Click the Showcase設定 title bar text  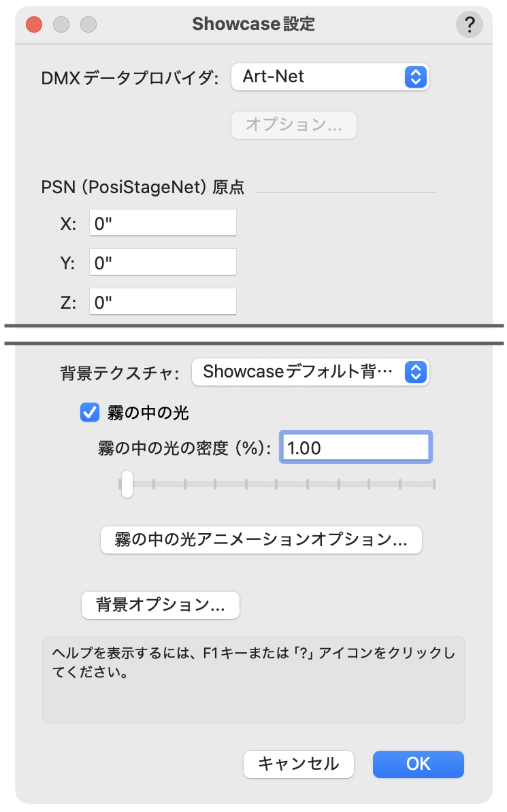253,24
